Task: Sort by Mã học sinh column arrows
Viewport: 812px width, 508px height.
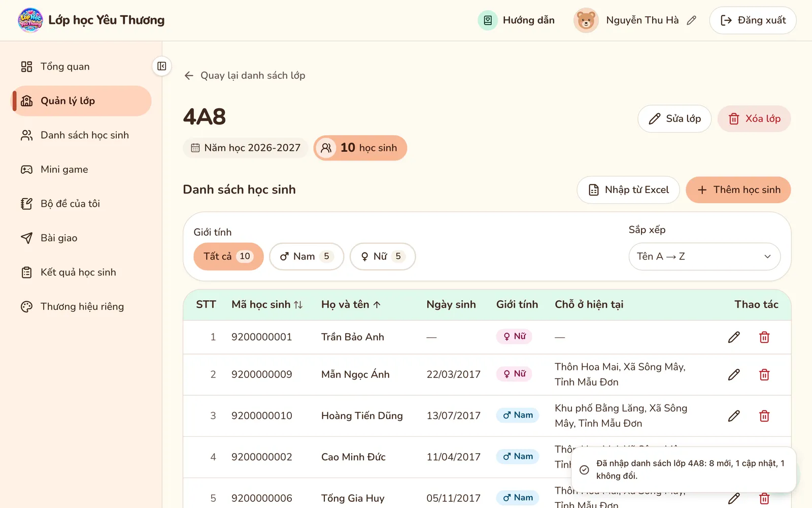Action: pyautogui.click(x=298, y=305)
